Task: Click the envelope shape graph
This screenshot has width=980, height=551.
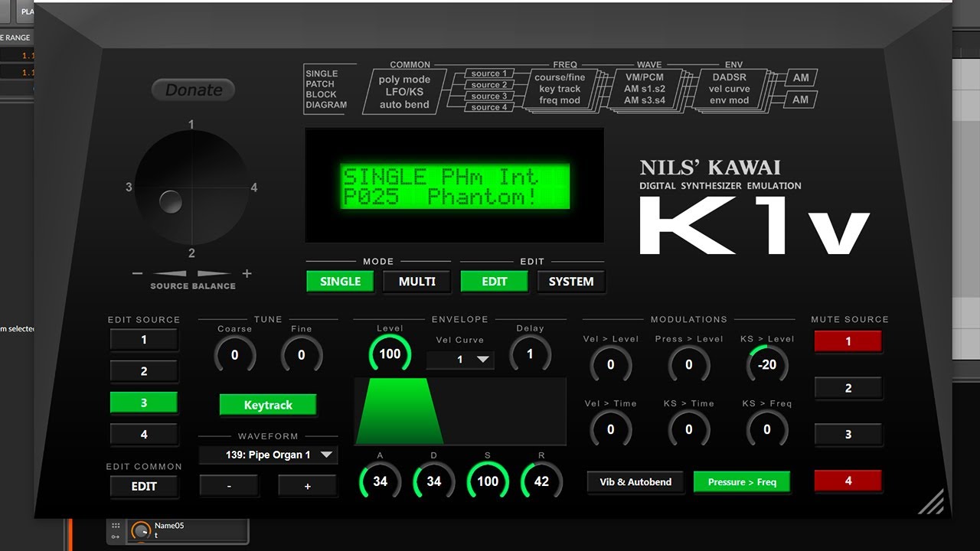Action: pyautogui.click(x=460, y=411)
